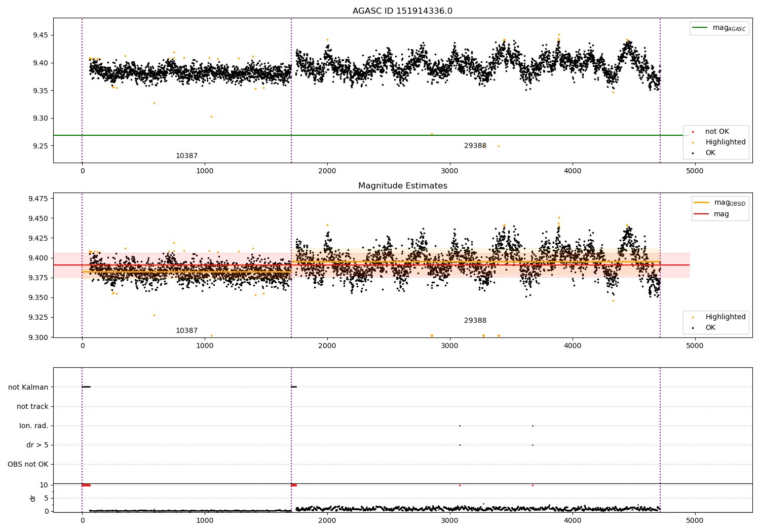Click the 9.35 y-axis tick of top plot
Image resolution: width=760 pixels, height=532 pixels.
click(41, 91)
